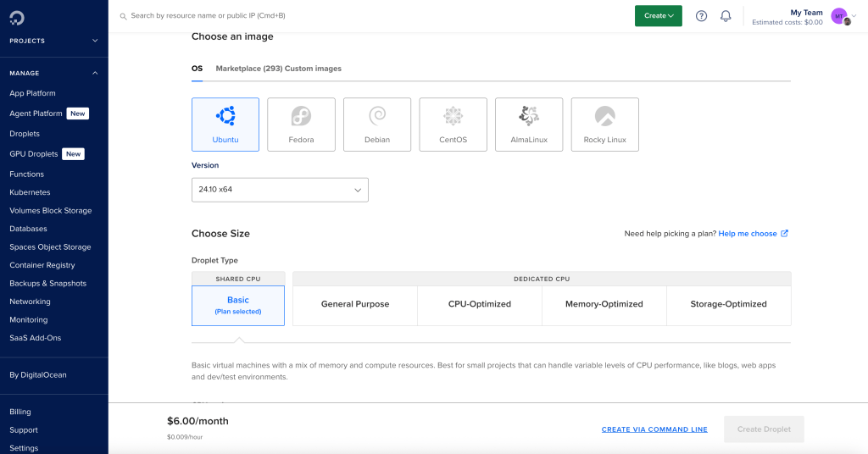The image size is (868, 454).
Task: Open the notifications bell
Action: pyautogui.click(x=726, y=16)
